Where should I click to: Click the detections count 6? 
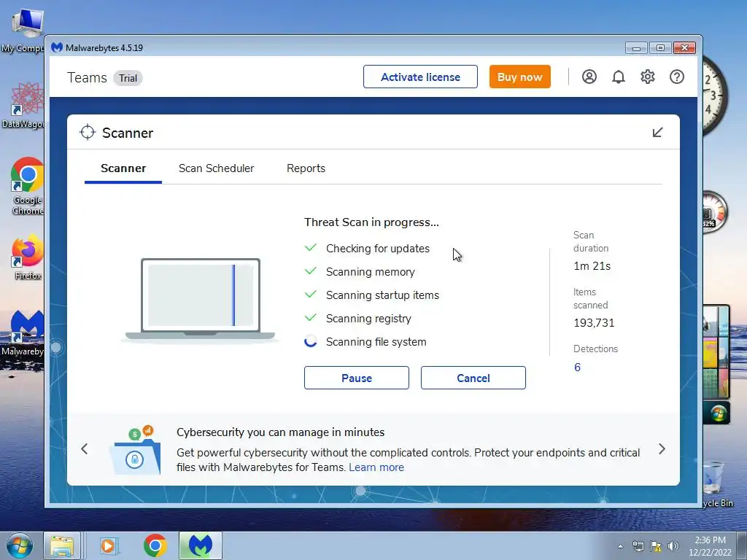coord(577,367)
